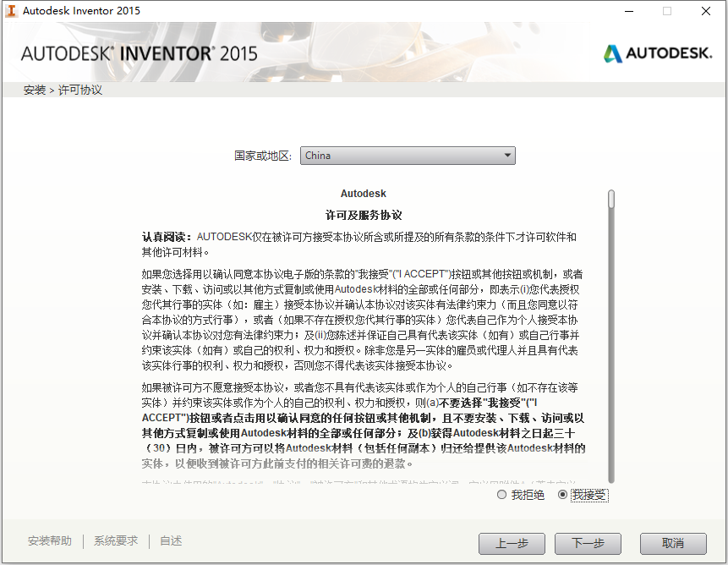
Task: Click the 上一步 (Back) button
Action: pos(512,543)
